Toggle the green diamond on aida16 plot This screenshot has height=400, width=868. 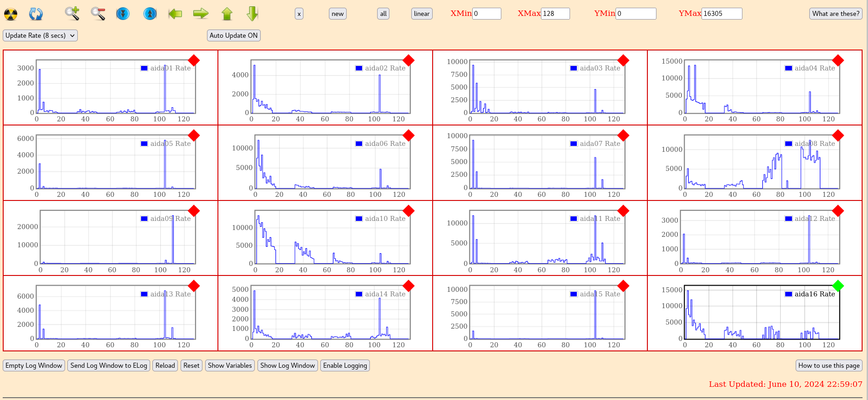tap(838, 286)
